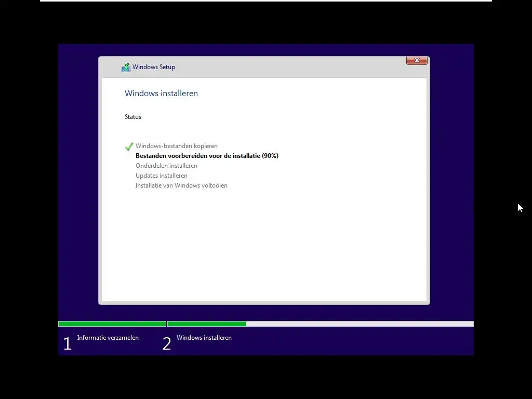The width and height of the screenshot is (532, 399).
Task: Click the Windows Setup title bar icon
Action: [126, 68]
